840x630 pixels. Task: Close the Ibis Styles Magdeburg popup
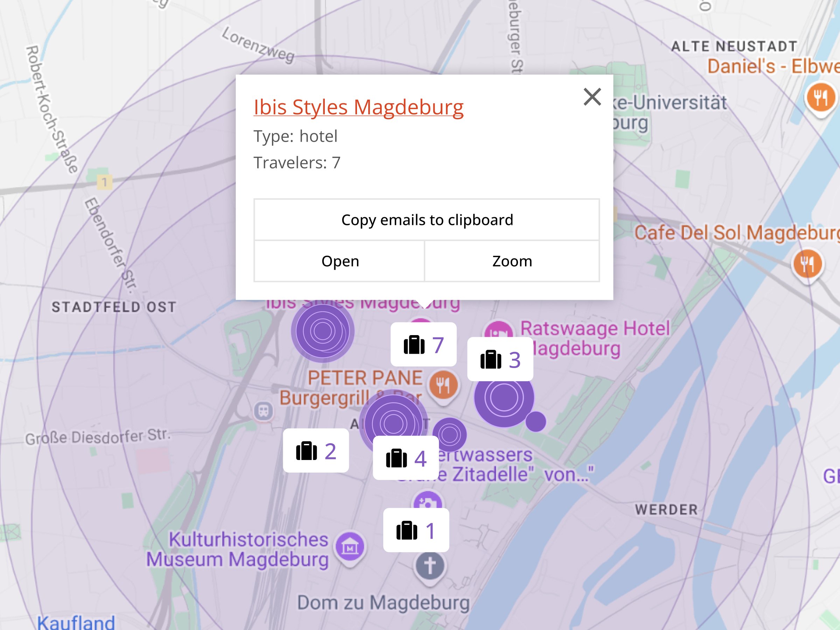(x=592, y=97)
